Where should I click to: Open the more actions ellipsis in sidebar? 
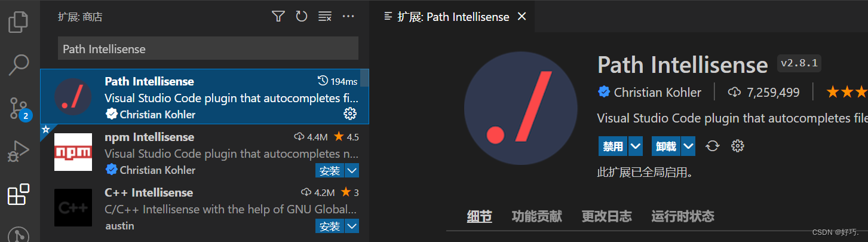pos(348,17)
